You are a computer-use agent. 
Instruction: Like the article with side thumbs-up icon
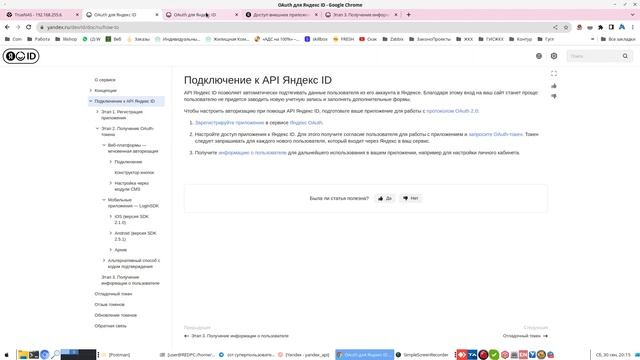[x=554, y=86]
